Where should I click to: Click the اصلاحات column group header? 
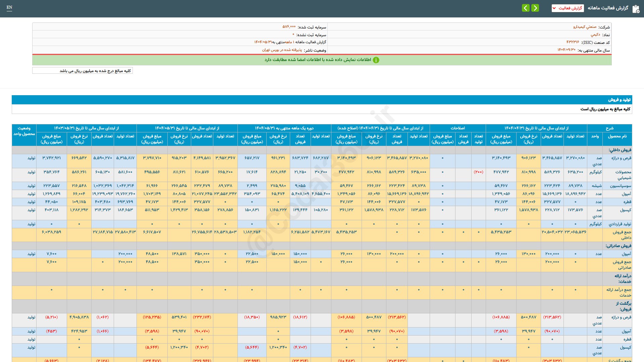coord(458,128)
